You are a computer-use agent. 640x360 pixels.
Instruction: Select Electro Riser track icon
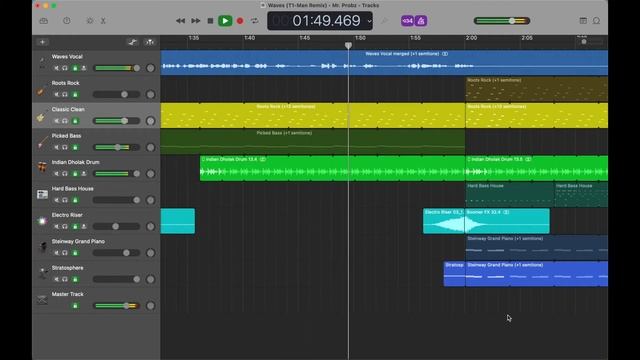42,221
